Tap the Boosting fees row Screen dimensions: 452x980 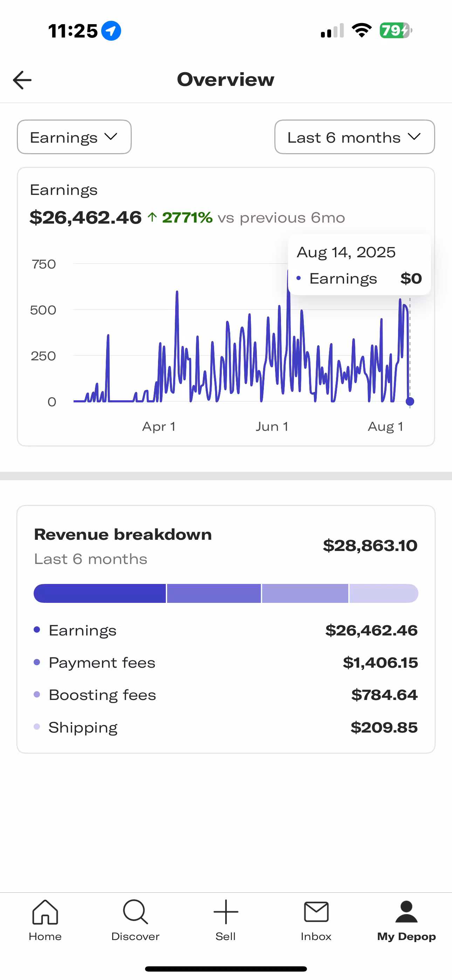(226, 695)
